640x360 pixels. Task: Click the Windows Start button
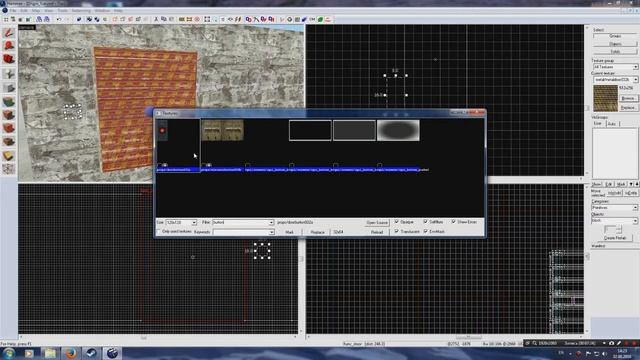click(x=9, y=353)
